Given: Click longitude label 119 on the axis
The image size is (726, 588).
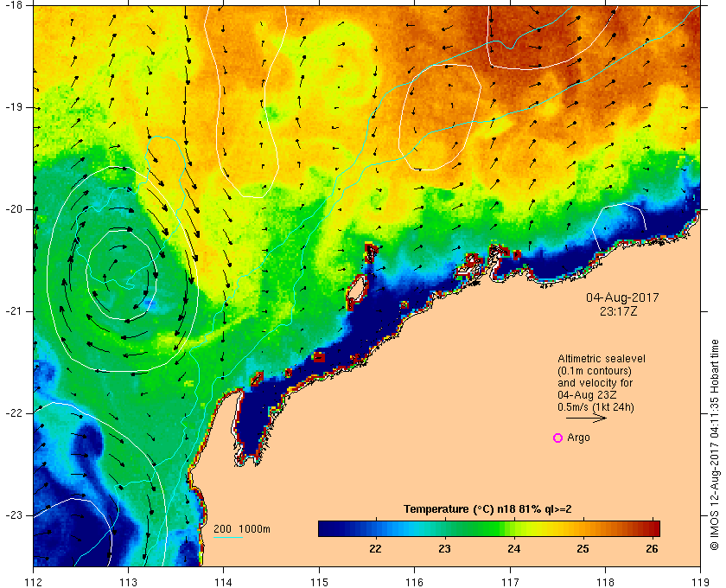Looking at the screenshot, I should [x=701, y=582].
